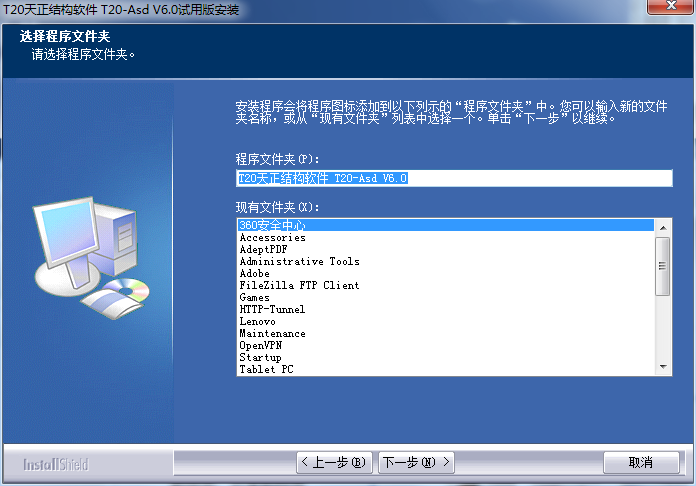
Task: Choose OpenVPN from the folder list
Action: click(x=446, y=345)
